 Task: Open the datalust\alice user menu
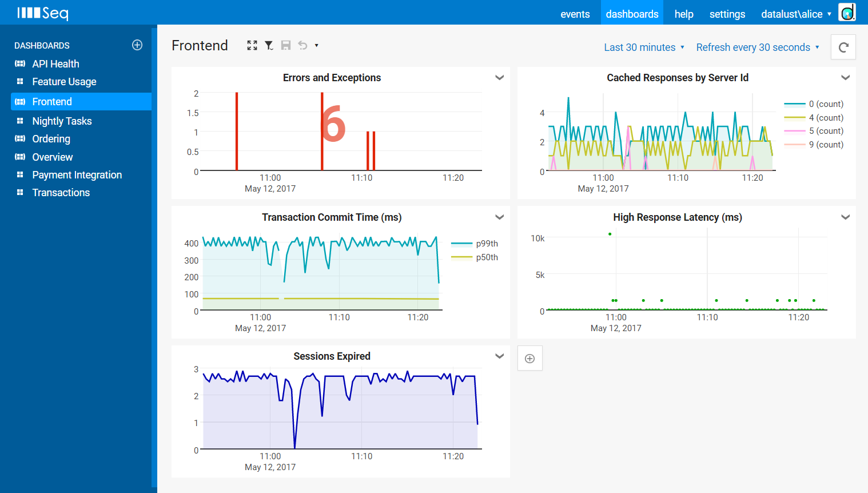coord(796,14)
